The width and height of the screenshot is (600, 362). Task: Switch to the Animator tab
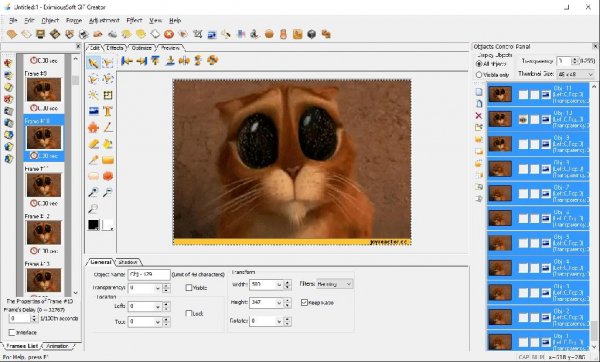(x=57, y=346)
